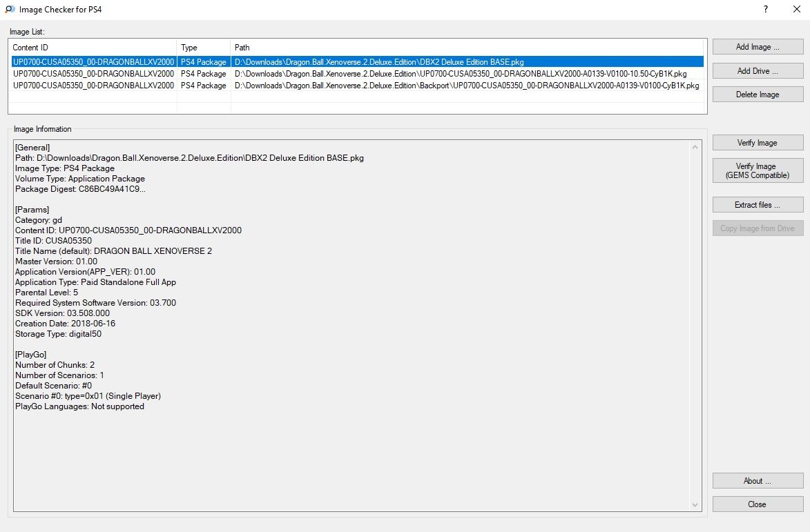Viewport: 810px width, 532px height.
Task: Click the Add Drive button
Action: point(758,70)
